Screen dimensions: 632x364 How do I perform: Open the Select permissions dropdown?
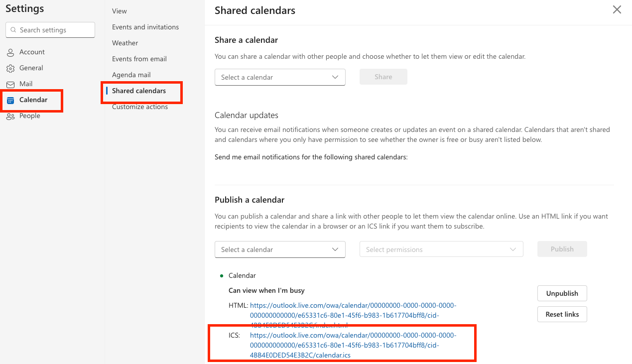[x=441, y=249]
